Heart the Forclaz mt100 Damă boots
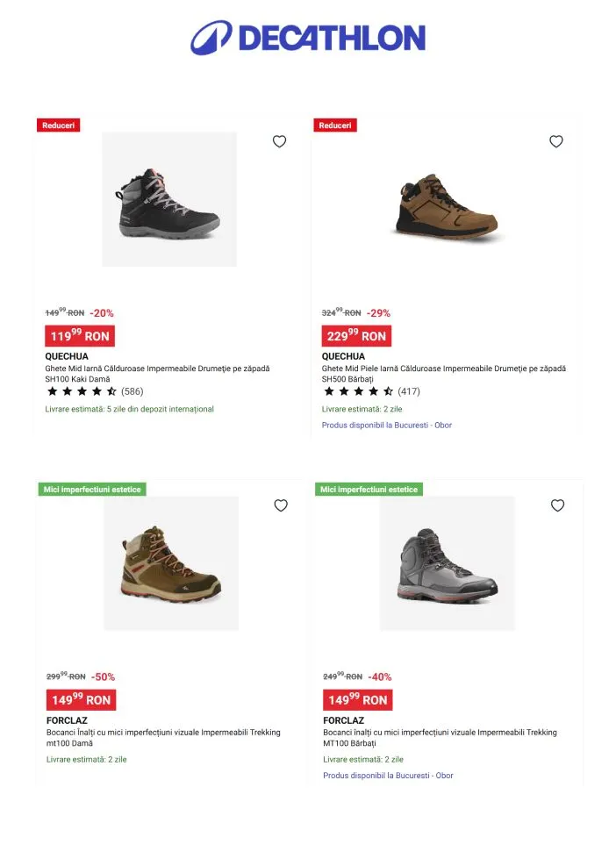 coord(281,505)
